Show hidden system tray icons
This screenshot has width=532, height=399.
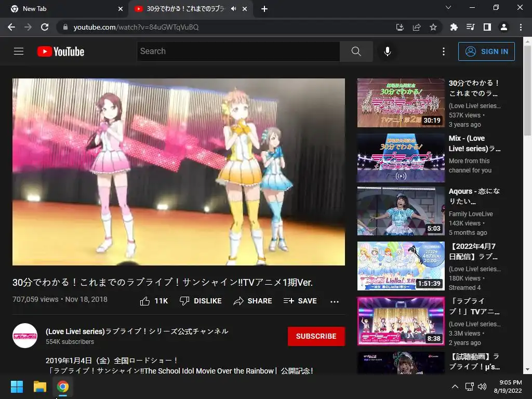[455, 387]
